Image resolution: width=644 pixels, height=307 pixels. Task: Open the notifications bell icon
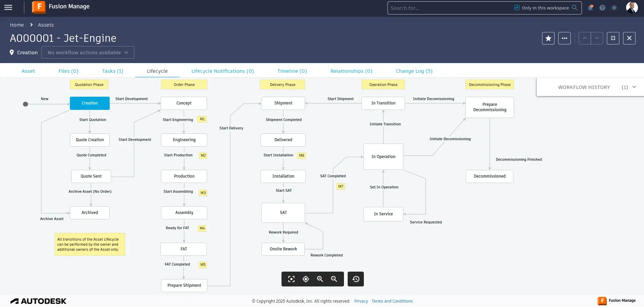point(590,7)
